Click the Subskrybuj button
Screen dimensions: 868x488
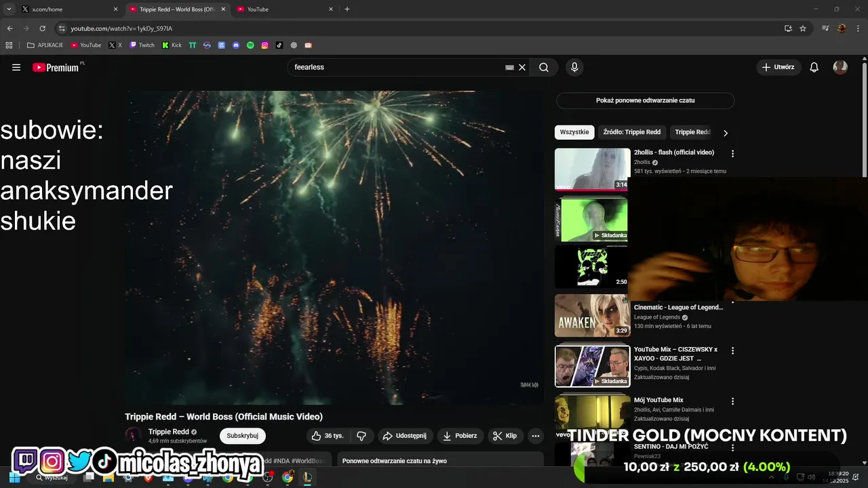(242, 436)
